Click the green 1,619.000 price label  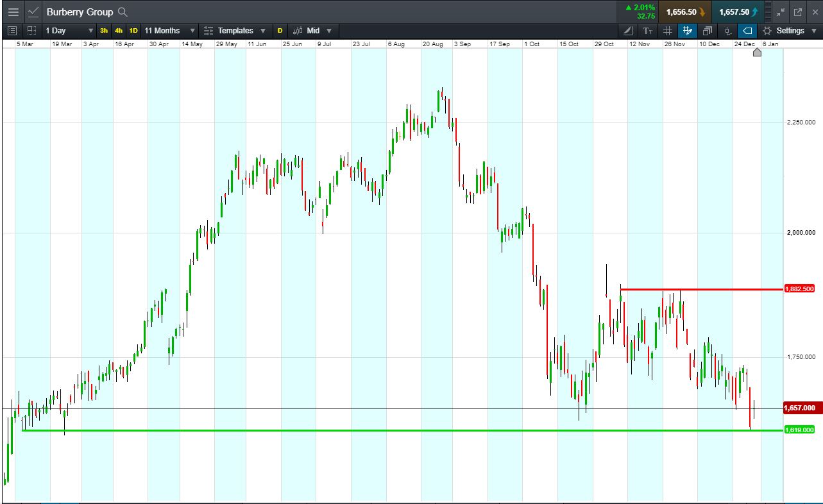click(799, 430)
